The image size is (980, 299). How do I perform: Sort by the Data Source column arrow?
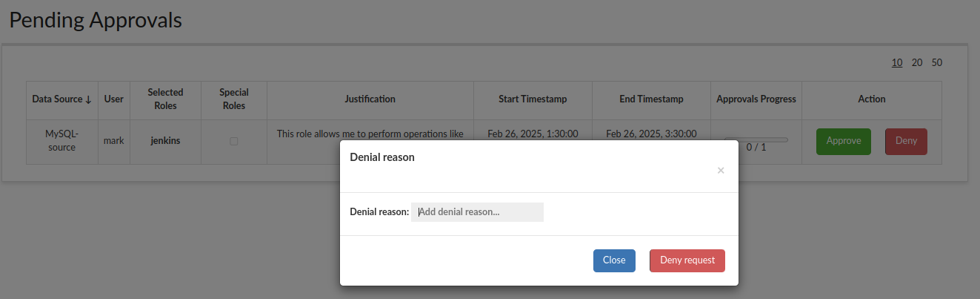point(88,99)
